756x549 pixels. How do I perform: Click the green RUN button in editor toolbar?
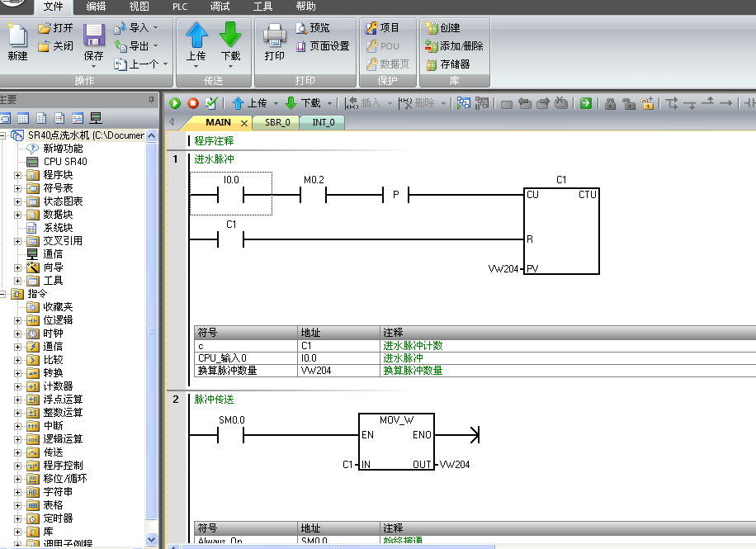pos(175,102)
